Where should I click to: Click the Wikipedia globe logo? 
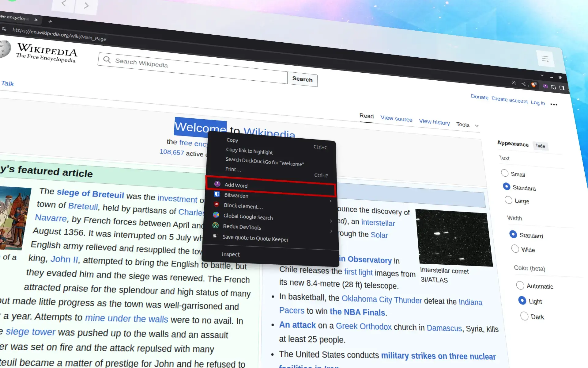[x=4, y=49]
